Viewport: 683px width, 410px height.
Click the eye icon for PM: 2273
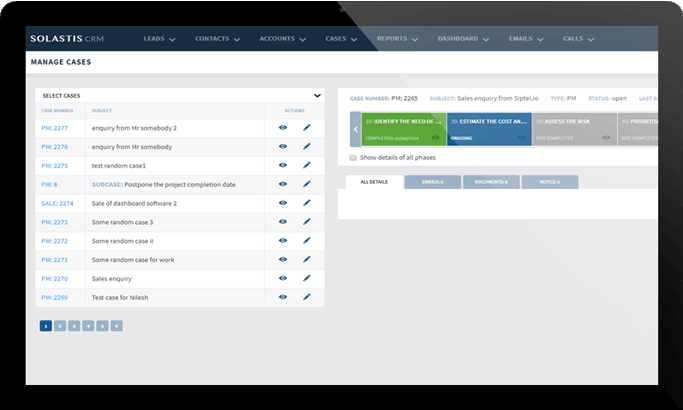point(283,222)
